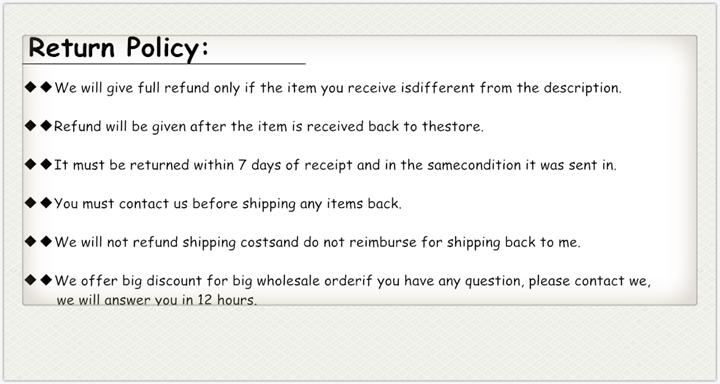
Task: Click the diamond bullet touching 'We will give full refund'
Action: (46, 87)
